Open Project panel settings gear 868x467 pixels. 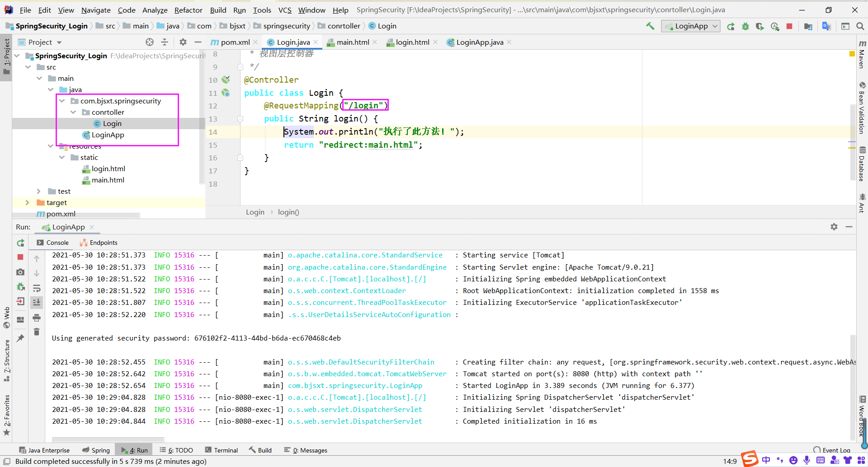(183, 42)
